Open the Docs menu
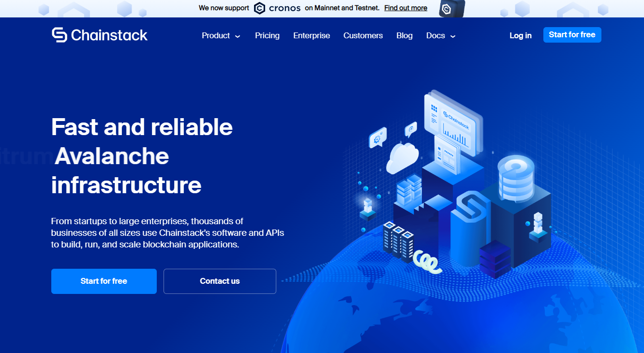The width and height of the screenshot is (644, 353). (x=435, y=35)
